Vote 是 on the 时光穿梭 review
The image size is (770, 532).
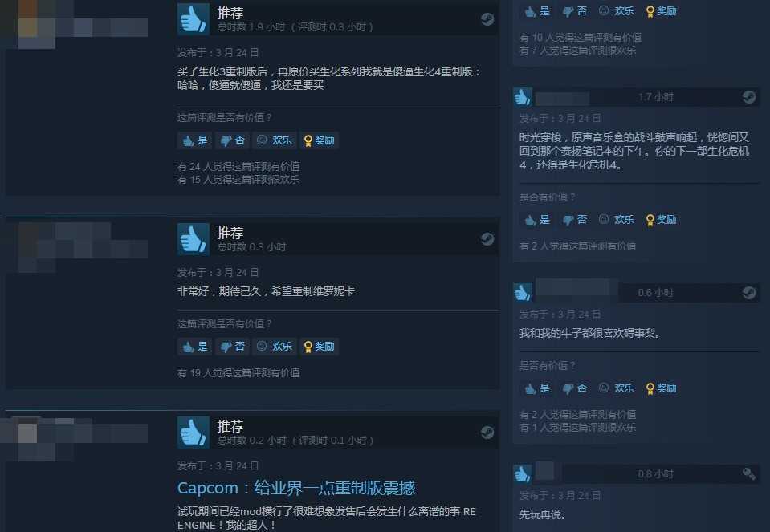(x=536, y=219)
